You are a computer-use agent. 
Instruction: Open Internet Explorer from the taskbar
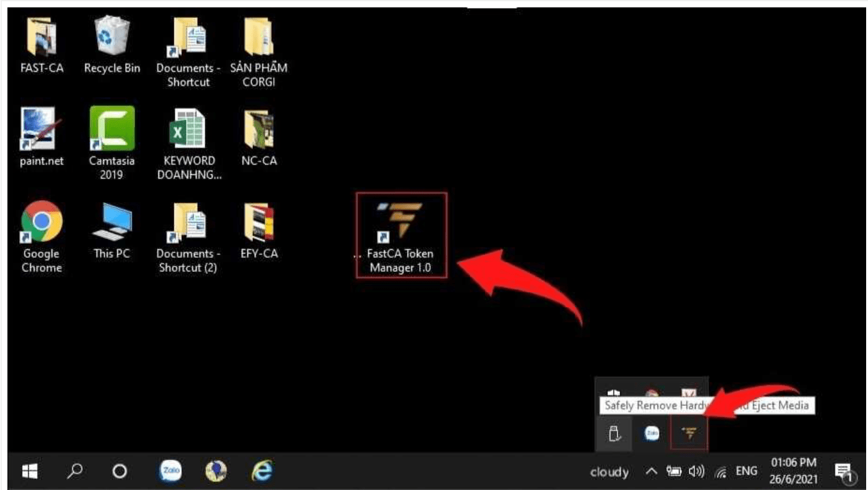pos(262,471)
